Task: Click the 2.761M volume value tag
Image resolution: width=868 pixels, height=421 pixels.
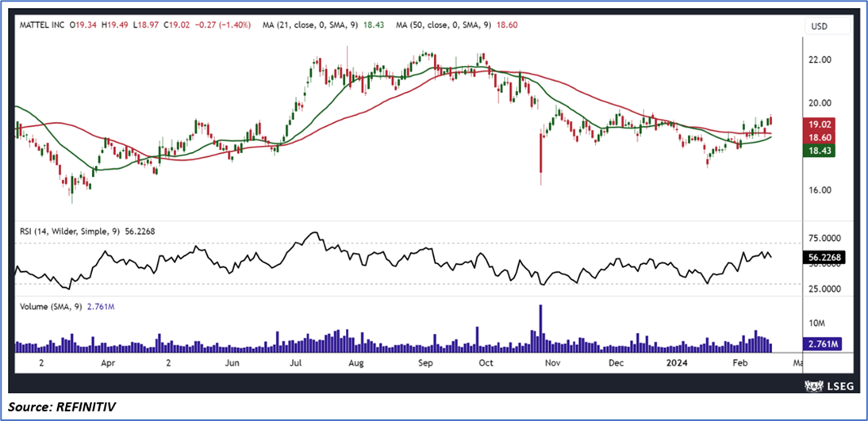Action: (x=821, y=345)
